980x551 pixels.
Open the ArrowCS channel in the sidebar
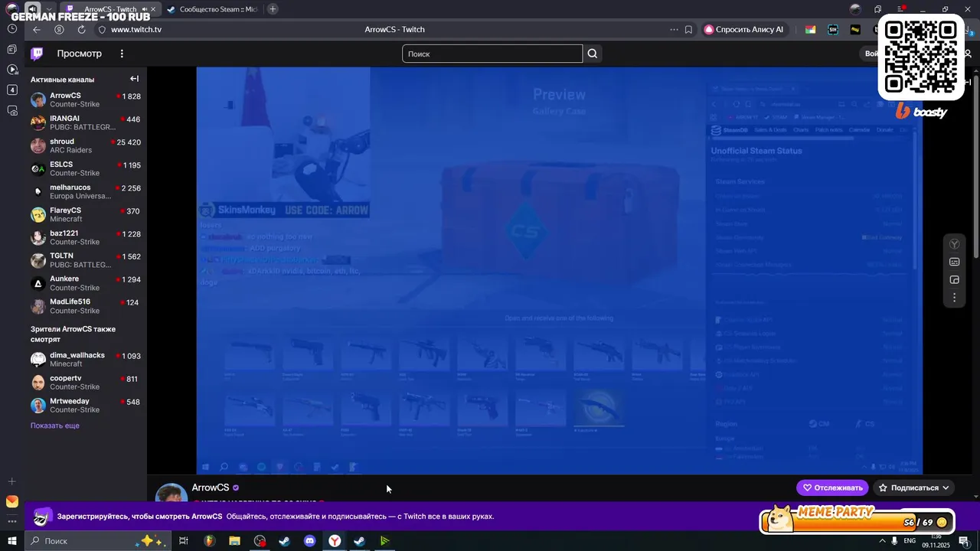point(86,99)
